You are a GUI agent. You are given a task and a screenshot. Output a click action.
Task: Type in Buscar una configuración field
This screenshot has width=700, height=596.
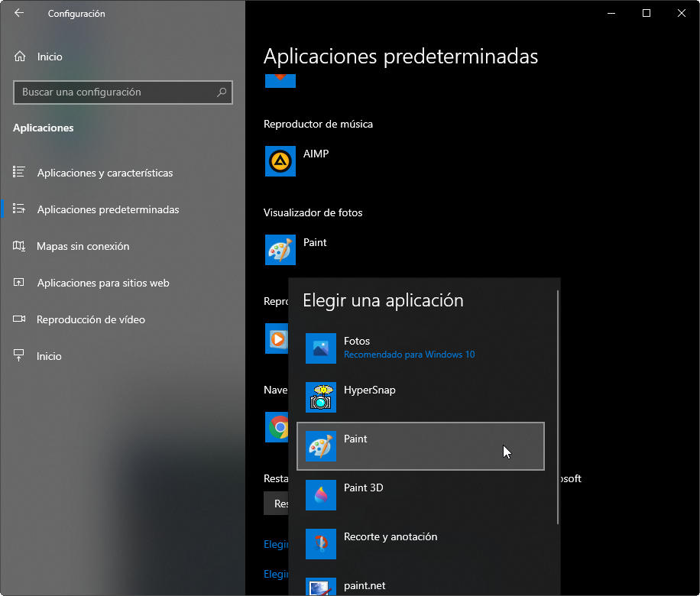115,92
